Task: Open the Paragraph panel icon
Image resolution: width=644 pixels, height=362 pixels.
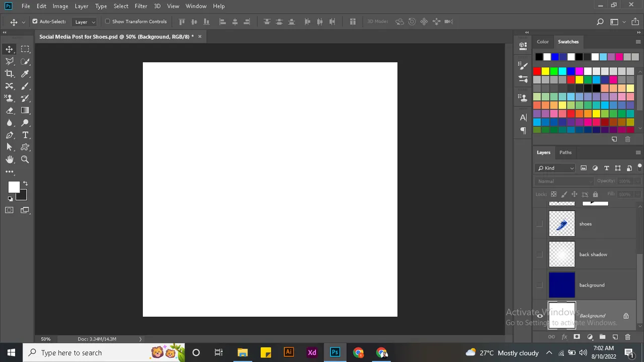Action: (x=523, y=131)
